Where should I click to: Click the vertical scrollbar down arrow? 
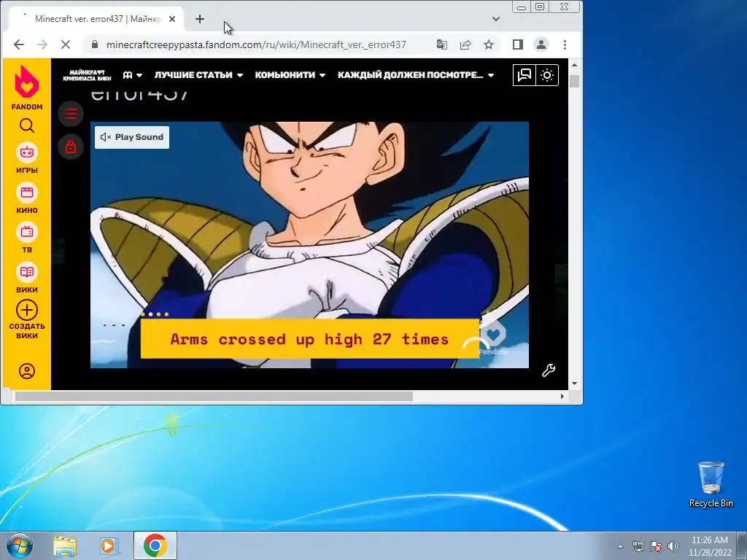[x=574, y=384]
